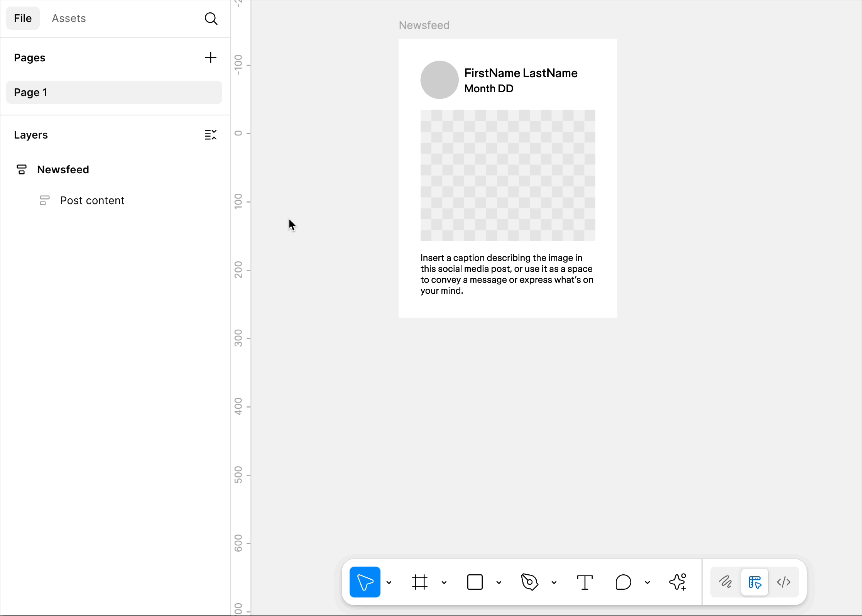Click the Post content layer icon
The width and height of the screenshot is (862, 616).
click(45, 200)
